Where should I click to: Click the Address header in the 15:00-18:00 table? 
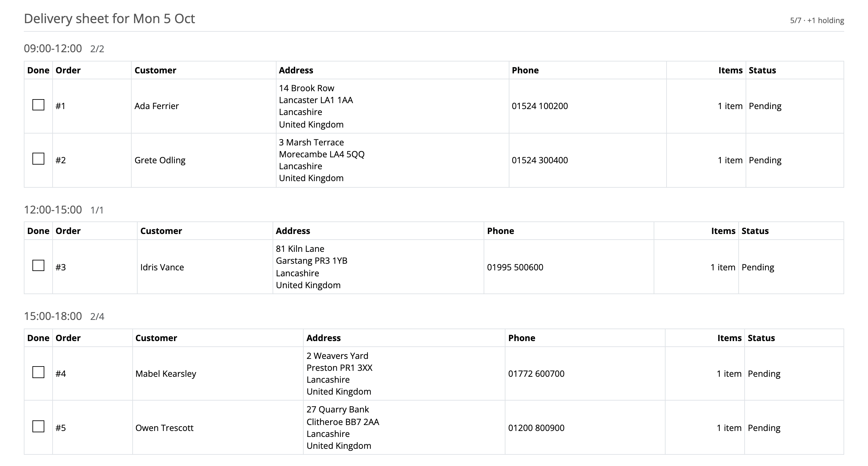(324, 338)
